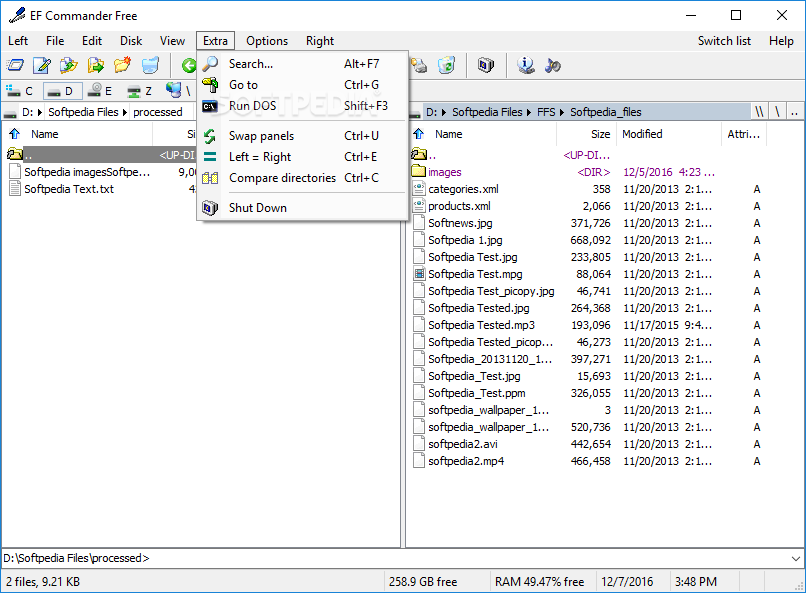Open the File menu
Image resolution: width=806 pixels, height=593 pixels.
55,41
